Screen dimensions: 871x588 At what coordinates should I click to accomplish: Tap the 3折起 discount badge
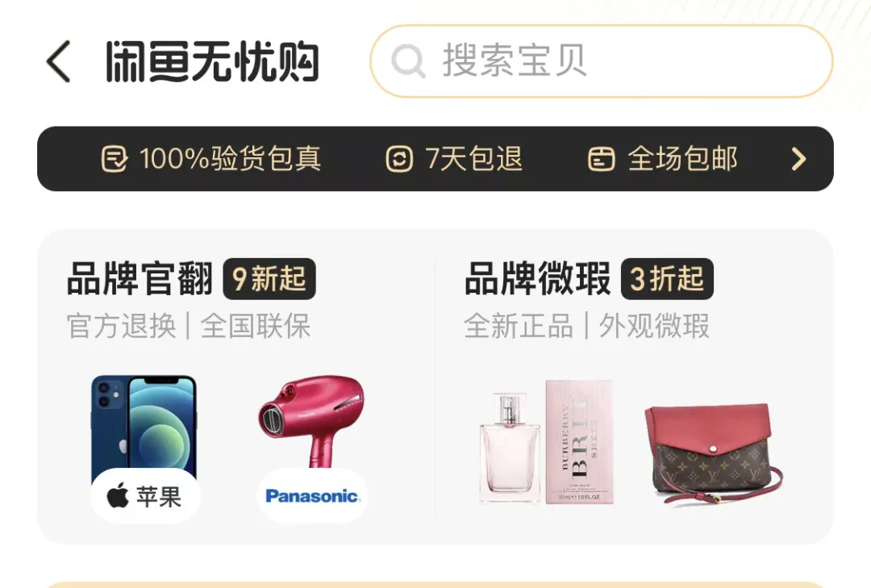pyautogui.click(x=667, y=279)
